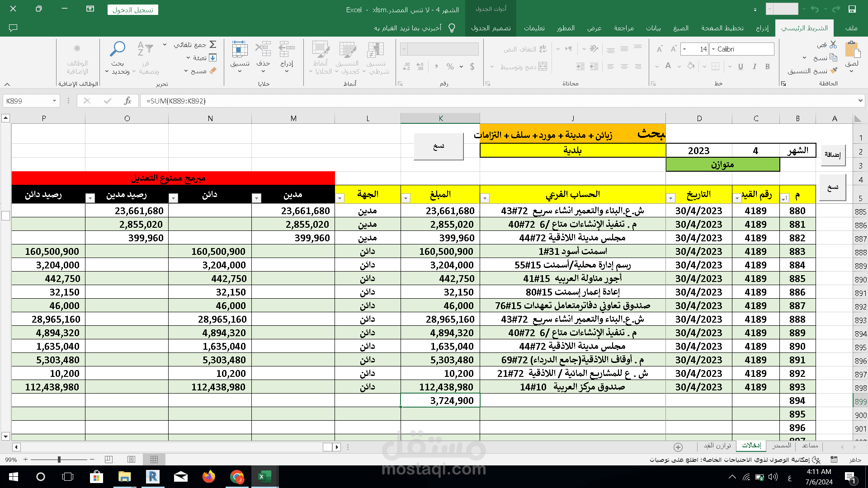Open the font size 14 dropdown
This screenshot has width=868, height=488.
685,49
